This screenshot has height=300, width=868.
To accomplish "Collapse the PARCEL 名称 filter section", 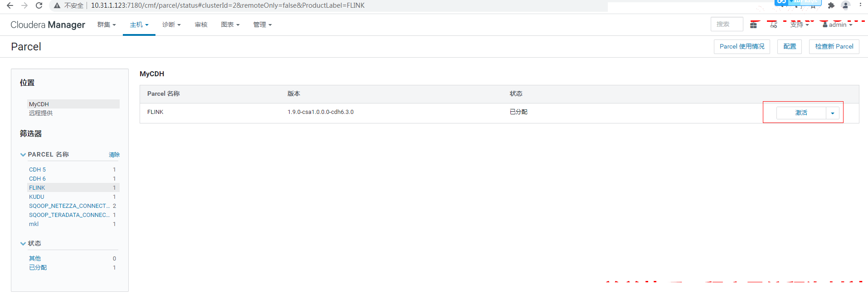I will pos(23,155).
